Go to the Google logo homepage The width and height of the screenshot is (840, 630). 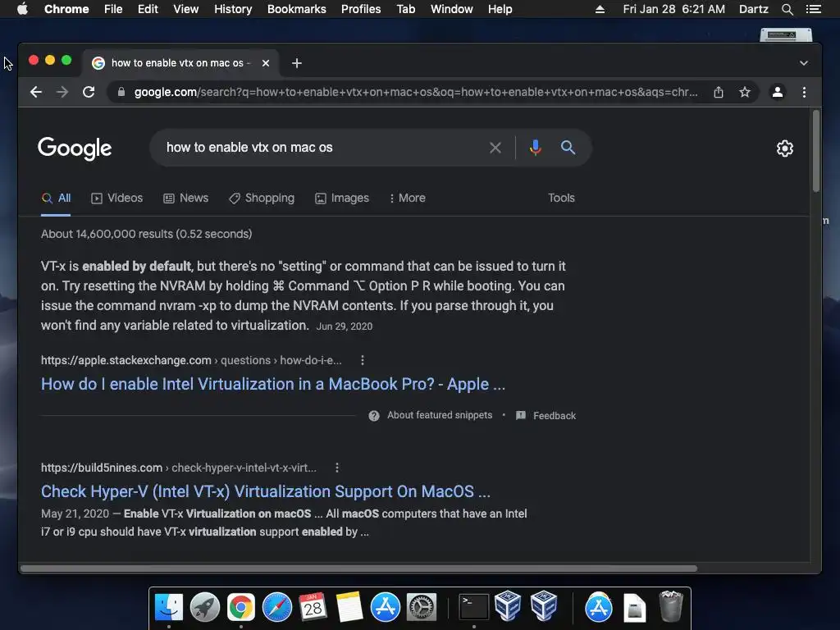coord(75,148)
